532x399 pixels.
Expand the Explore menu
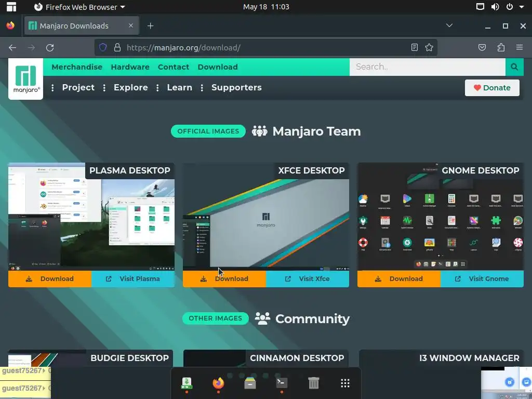click(130, 87)
